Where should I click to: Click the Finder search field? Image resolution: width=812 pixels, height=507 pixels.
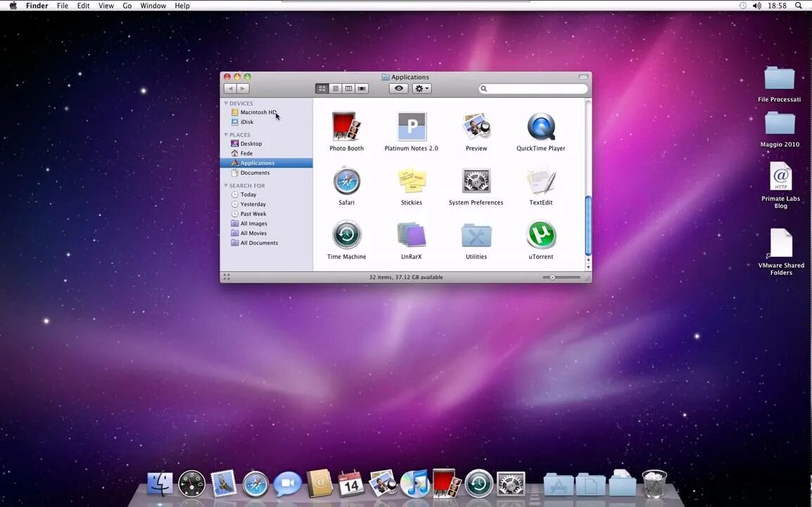(x=533, y=89)
